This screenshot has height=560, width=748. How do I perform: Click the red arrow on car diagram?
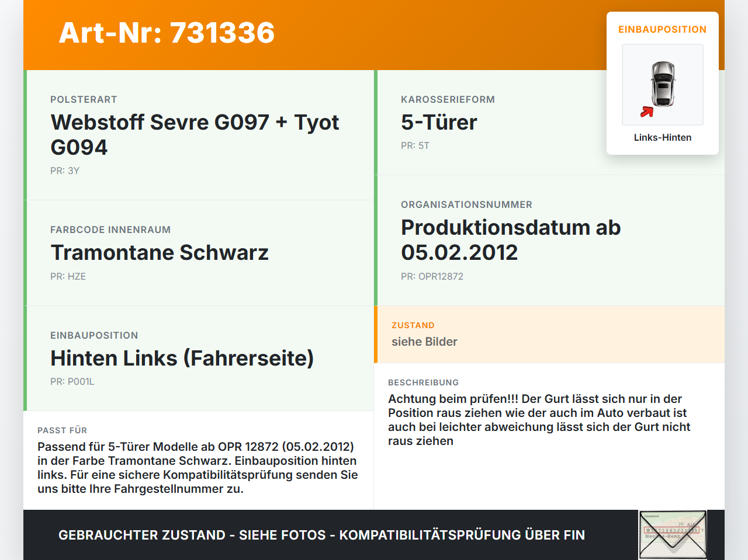click(646, 112)
